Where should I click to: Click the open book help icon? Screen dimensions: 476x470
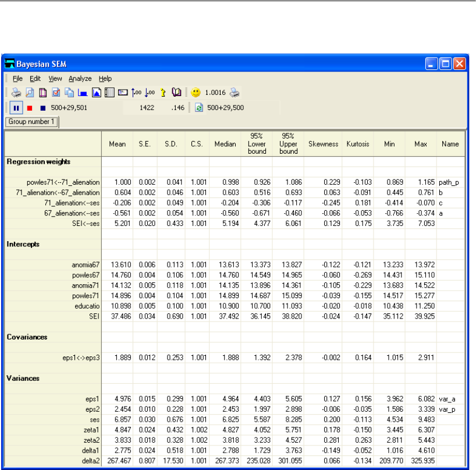click(176, 93)
